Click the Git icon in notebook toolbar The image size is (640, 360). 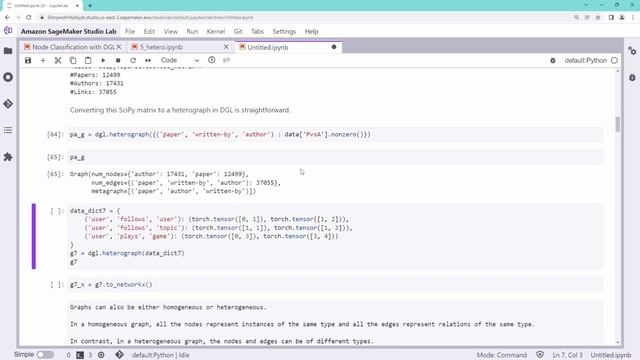tap(227, 60)
